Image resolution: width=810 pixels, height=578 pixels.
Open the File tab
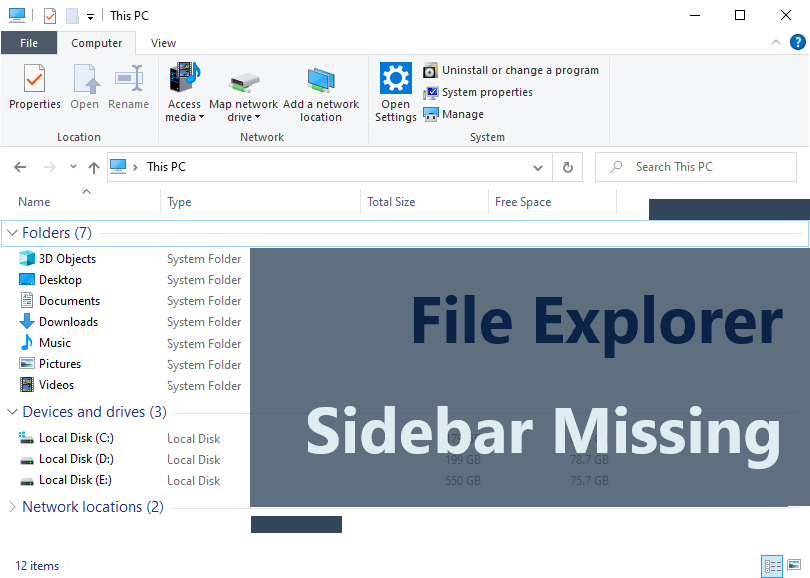point(29,43)
